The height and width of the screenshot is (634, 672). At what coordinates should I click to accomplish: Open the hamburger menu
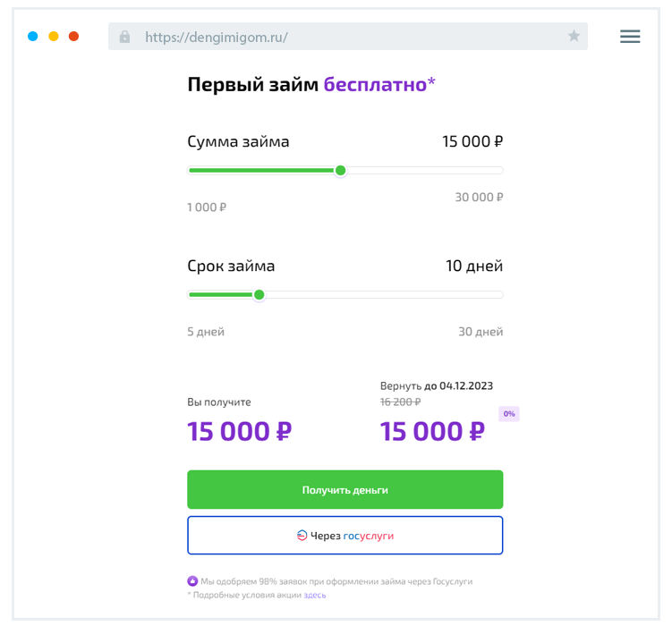[x=630, y=37]
